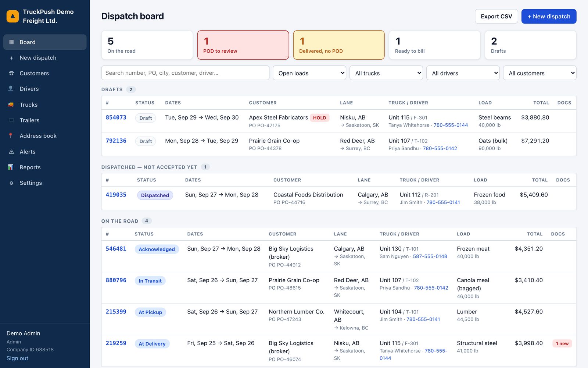The image size is (588, 368).
Task: Open load number 880796
Action: pyautogui.click(x=116, y=280)
